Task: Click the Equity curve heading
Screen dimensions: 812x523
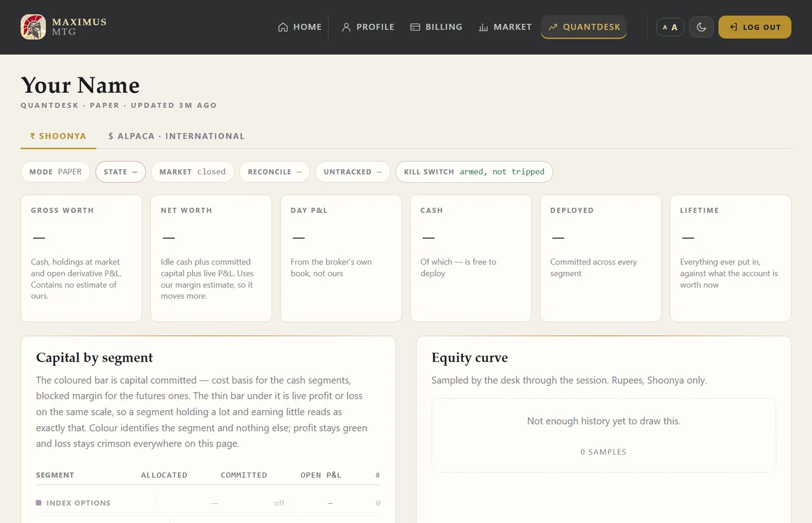Action: click(470, 358)
